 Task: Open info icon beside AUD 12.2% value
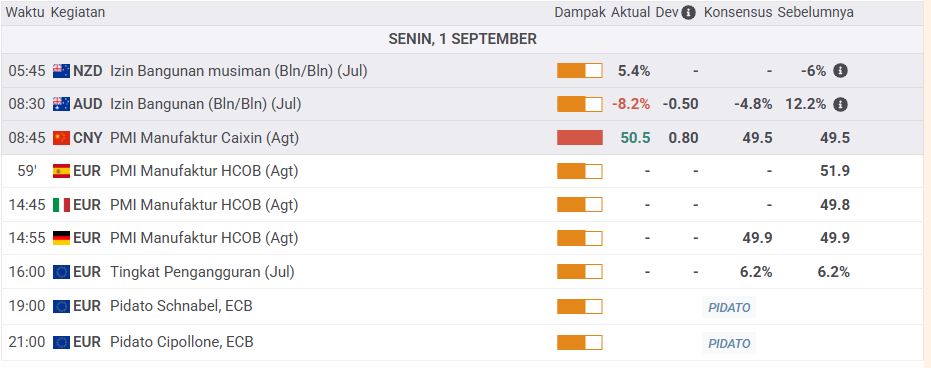[840, 104]
